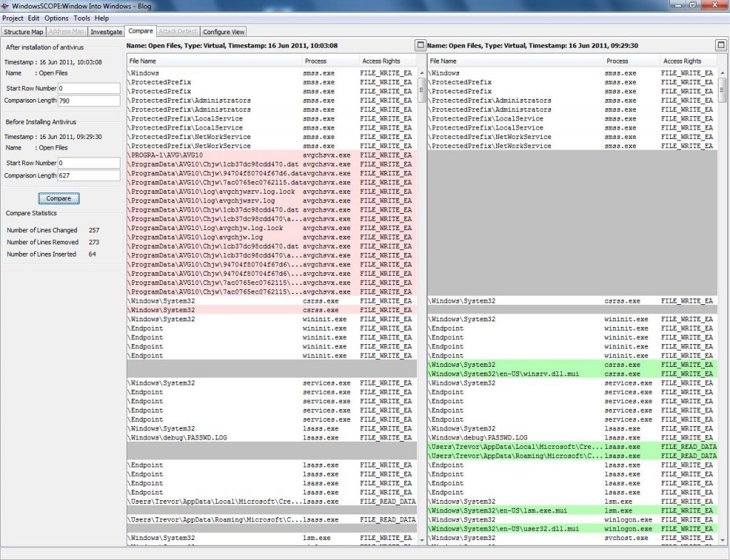Select left pane highlighted csrss.exe row

click(272, 310)
